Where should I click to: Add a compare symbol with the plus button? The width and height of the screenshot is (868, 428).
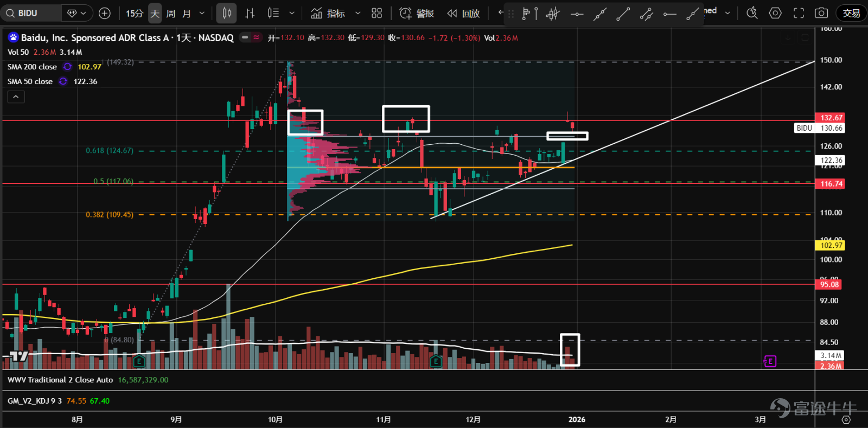tap(105, 13)
